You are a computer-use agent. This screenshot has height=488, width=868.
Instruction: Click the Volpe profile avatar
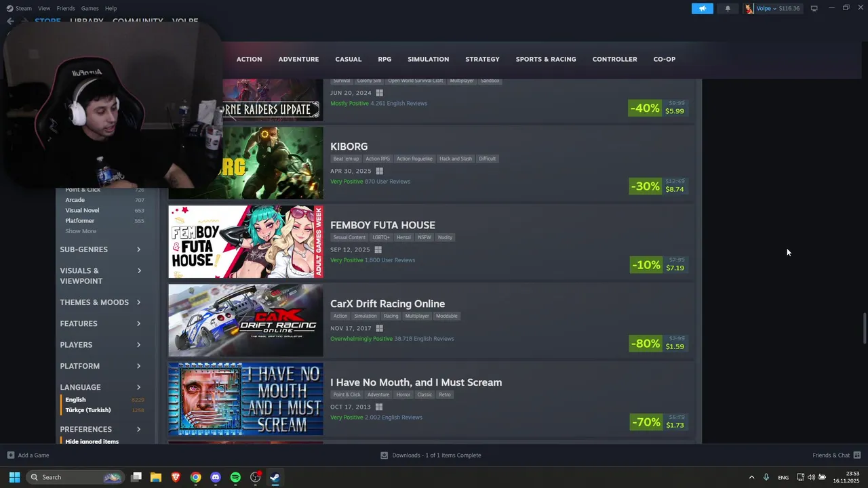[x=749, y=8]
